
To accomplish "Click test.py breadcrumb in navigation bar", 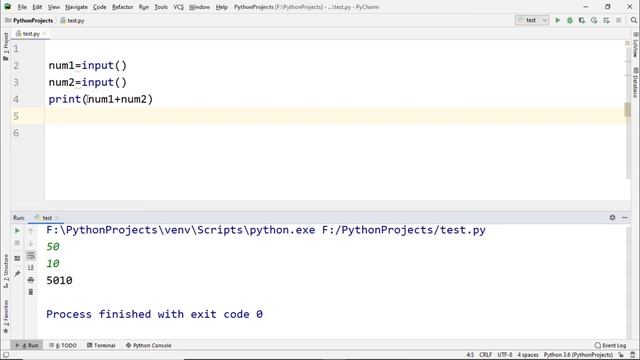I will pos(72,20).
